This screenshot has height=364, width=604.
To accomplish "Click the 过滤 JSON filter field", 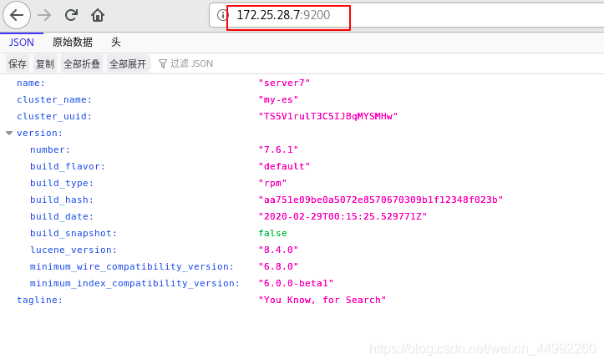I will (x=191, y=64).
